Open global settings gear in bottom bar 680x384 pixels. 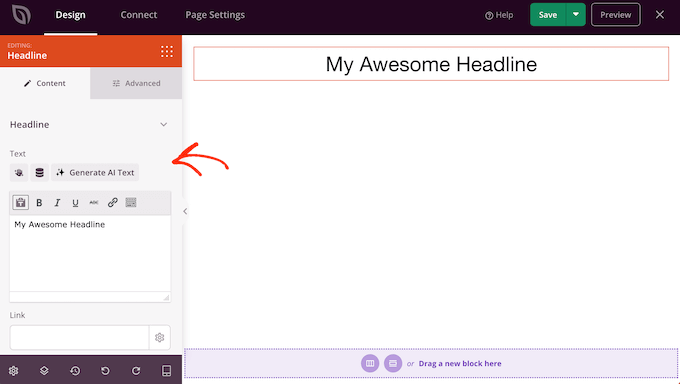[x=13, y=371]
